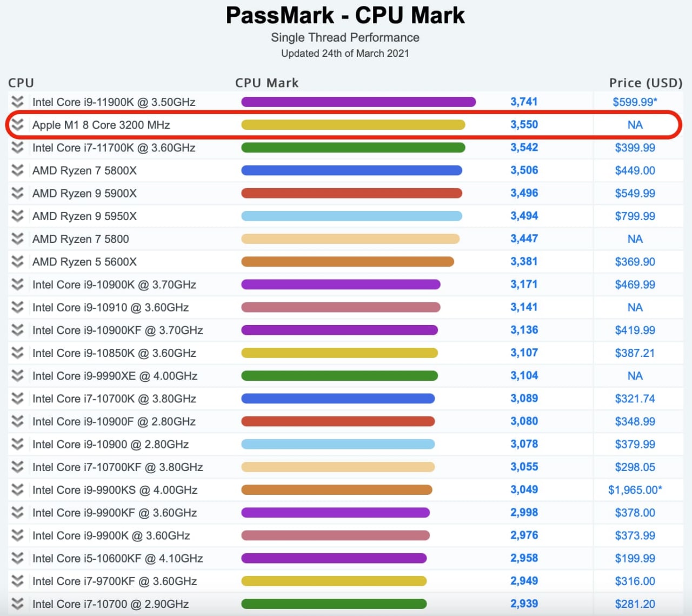692x616 pixels.
Task: Expand the Intel Core i9-10900KF row chevron
Action: point(18,330)
